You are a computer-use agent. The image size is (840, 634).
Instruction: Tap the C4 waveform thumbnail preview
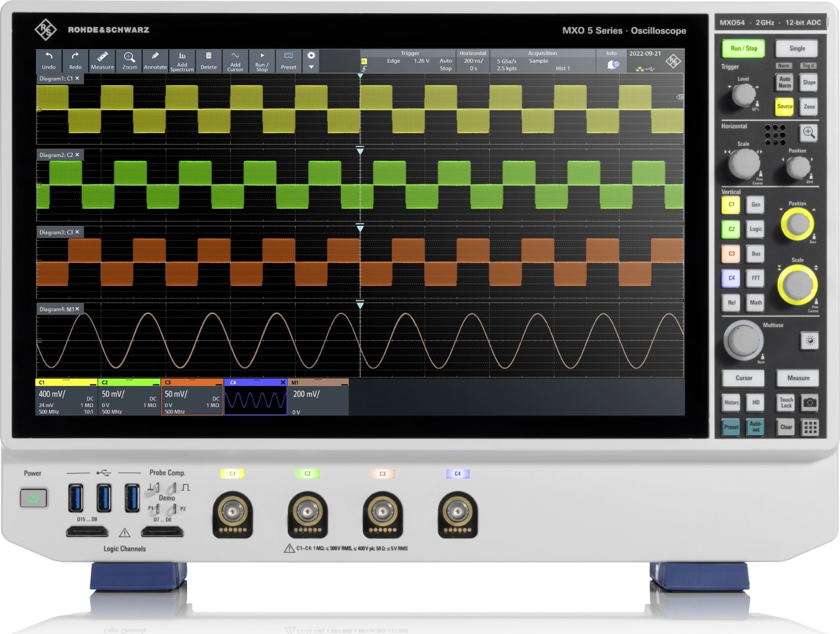pos(255,400)
